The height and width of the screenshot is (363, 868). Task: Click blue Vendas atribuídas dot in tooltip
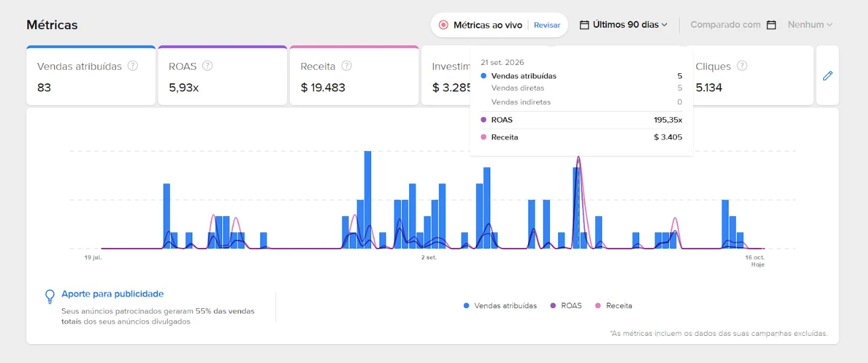(483, 77)
